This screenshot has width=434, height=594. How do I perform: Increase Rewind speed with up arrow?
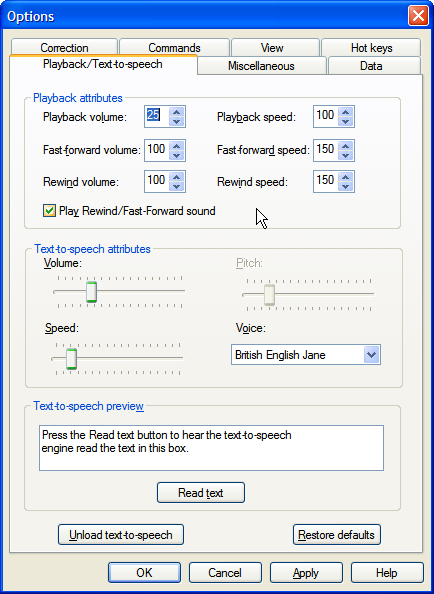click(x=345, y=177)
